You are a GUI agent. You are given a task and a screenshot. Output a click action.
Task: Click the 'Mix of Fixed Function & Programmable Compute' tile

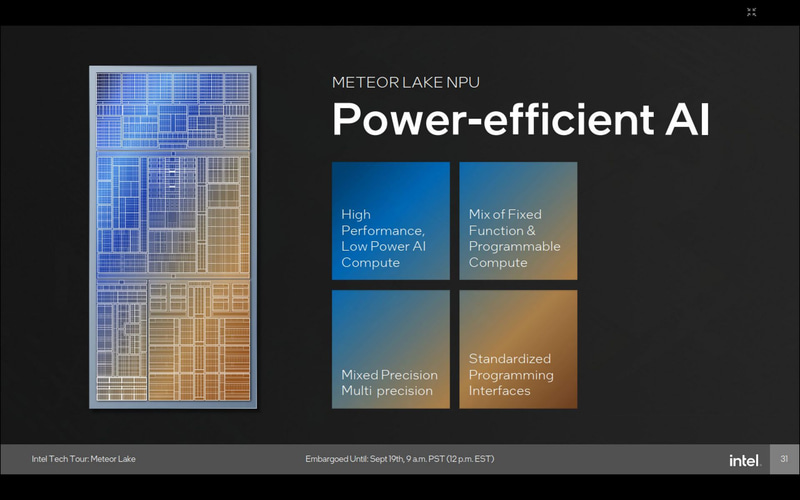tap(518, 221)
